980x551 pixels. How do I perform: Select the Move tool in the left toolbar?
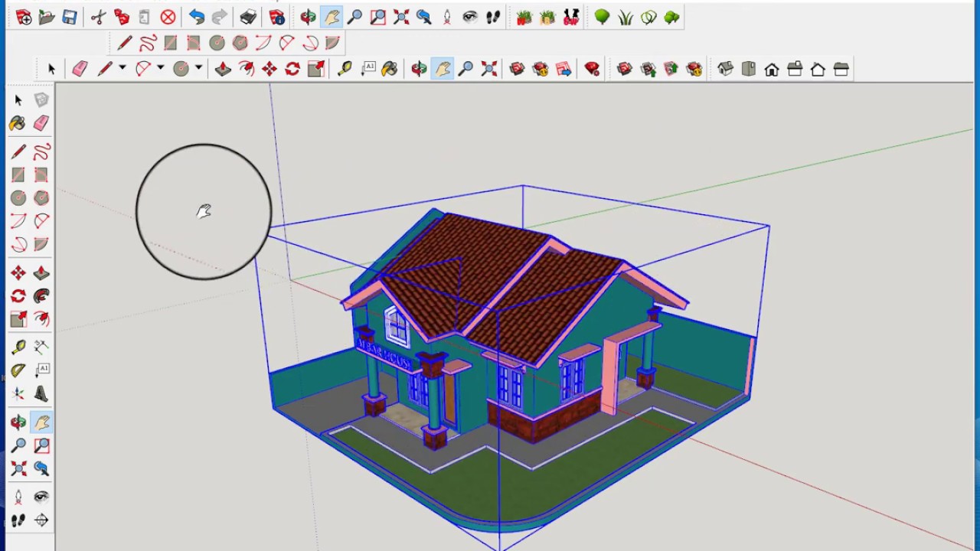pos(18,273)
